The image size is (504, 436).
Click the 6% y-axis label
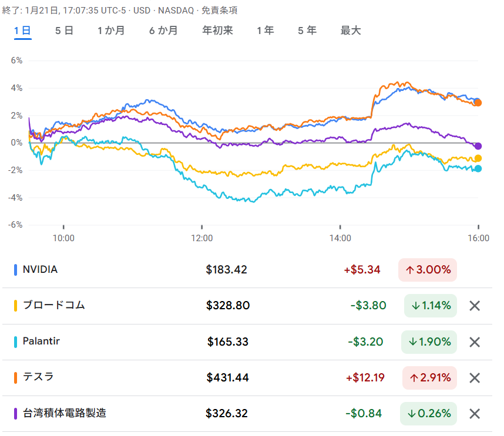pyautogui.click(x=16, y=60)
